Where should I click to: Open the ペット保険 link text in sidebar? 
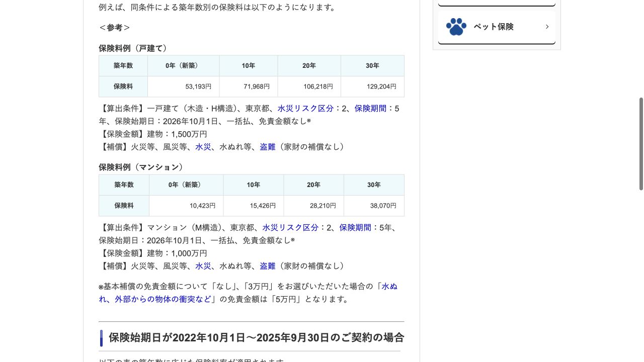click(494, 27)
